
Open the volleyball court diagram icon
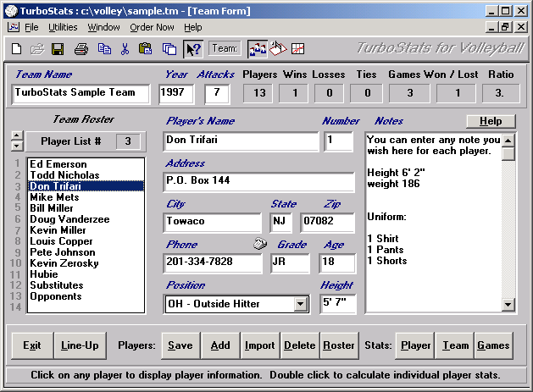tap(278, 48)
